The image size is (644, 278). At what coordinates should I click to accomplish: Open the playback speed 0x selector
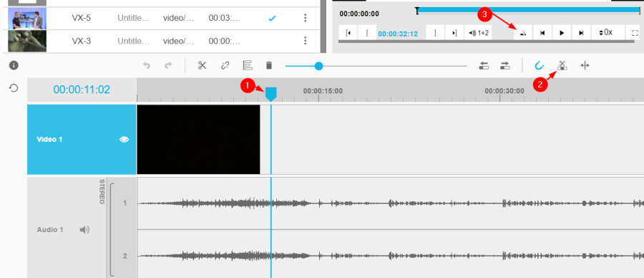click(x=607, y=32)
